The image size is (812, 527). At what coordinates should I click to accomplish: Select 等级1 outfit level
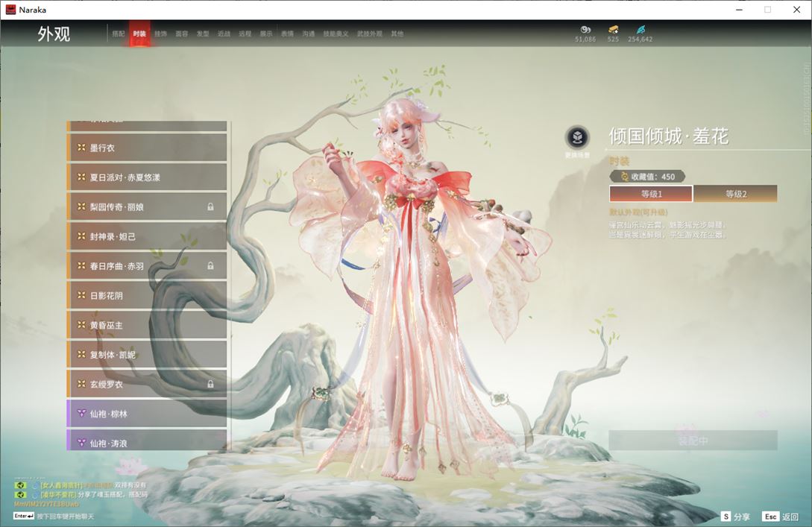651,194
